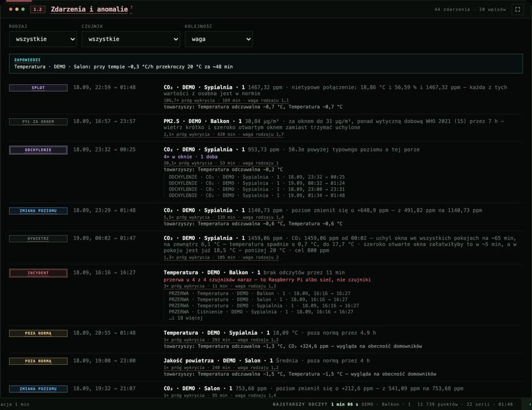Image resolution: width=532 pixels, height=410 pixels.
Task: Open fullscreen view with the expand icon
Action: [517, 10]
